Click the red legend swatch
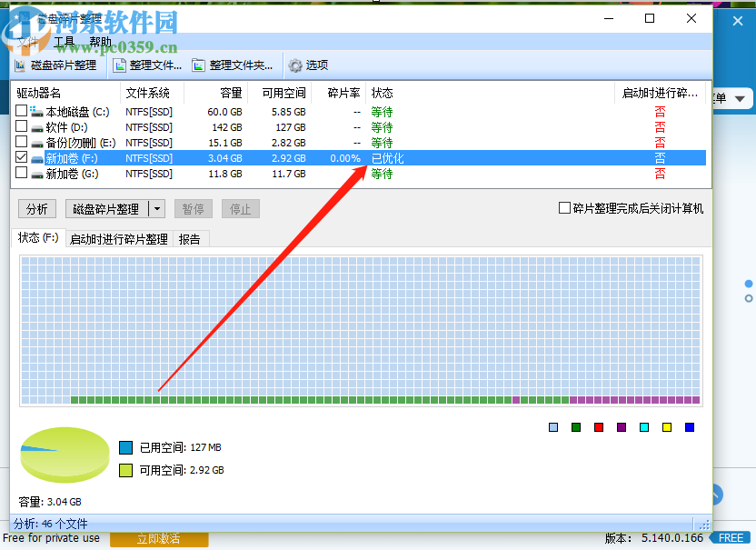Screen dimensions: 756x550 (599, 427)
